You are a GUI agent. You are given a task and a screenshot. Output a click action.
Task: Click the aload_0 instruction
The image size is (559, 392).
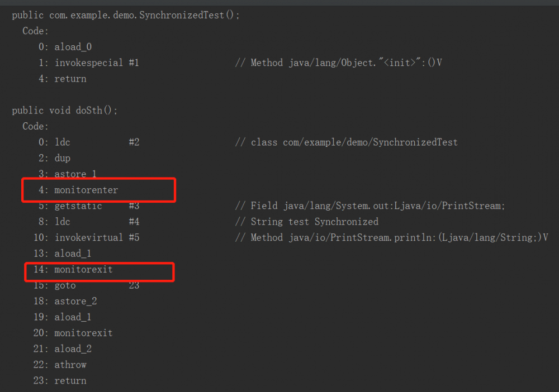click(x=73, y=47)
